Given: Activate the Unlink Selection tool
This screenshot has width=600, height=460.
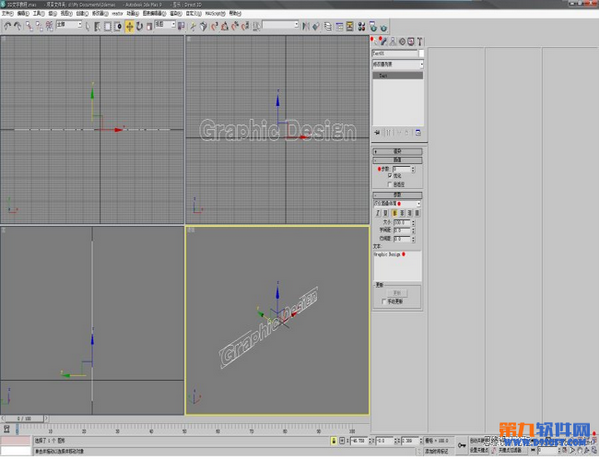Looking at the screenshot, I should [x=39, y=26].
